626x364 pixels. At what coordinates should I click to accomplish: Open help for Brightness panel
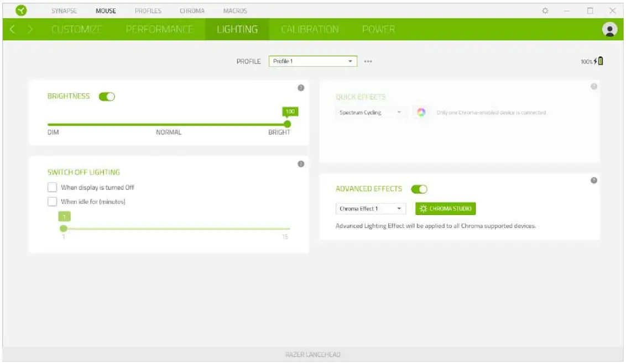301,88
